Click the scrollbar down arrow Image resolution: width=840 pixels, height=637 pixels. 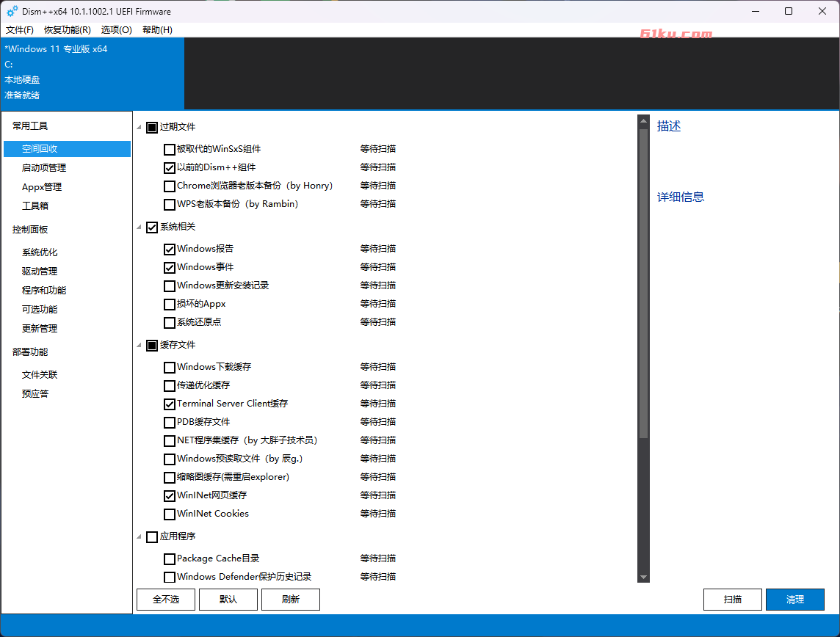coord(643,577)
